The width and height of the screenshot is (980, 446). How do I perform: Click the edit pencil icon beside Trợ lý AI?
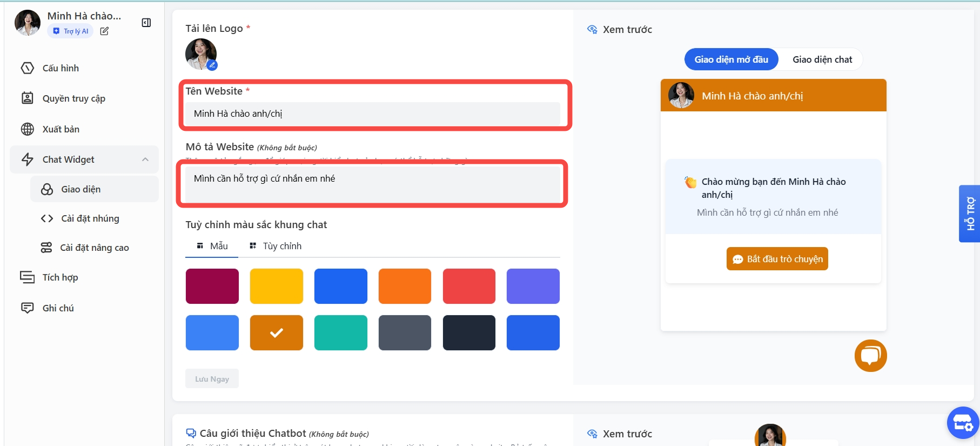(104, 31)
